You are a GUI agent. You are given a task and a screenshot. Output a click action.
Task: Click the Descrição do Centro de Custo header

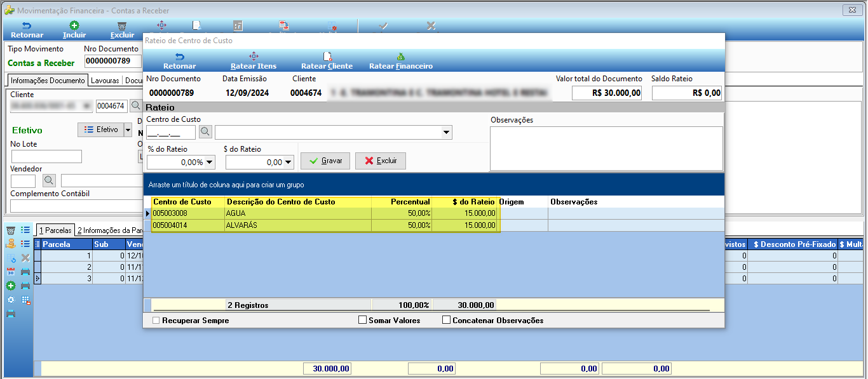(298, 202)
